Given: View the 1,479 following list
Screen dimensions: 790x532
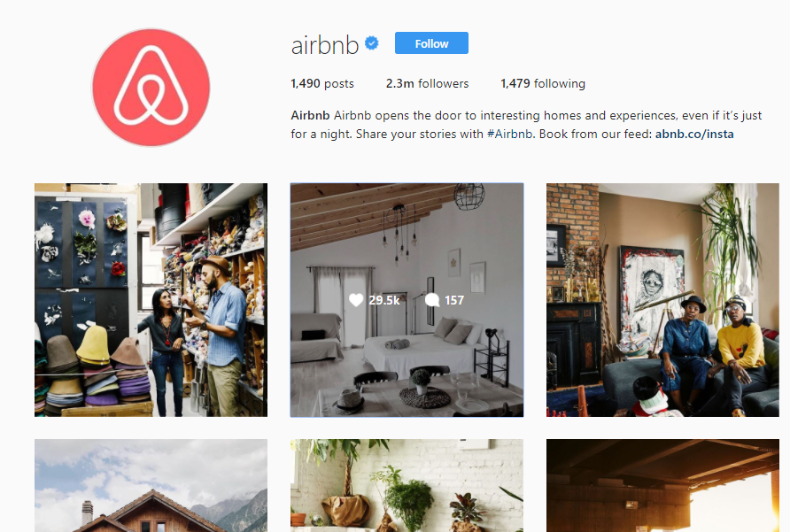Looking at the screenshot, I should [543, 83].
